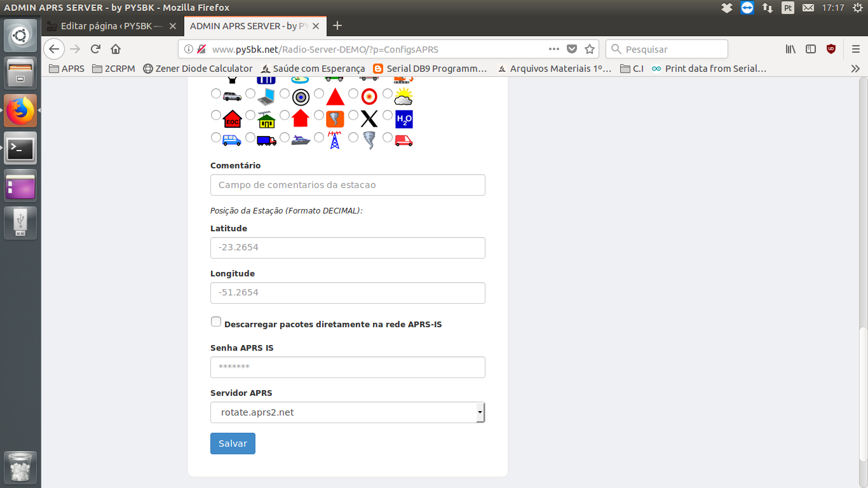Click the blue truck symbol

(266, 140)
